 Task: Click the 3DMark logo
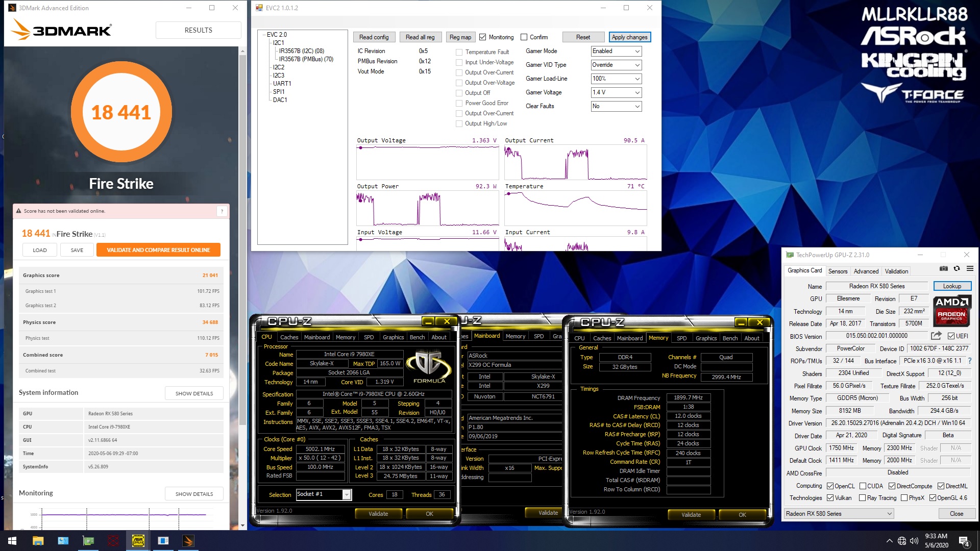click(61, 30)
